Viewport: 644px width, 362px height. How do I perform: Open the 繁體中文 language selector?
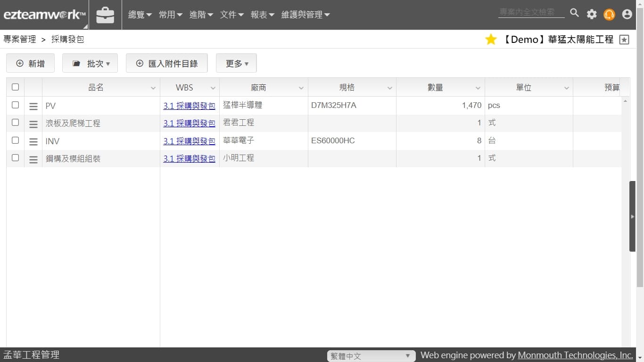click(x=371, y=356)
